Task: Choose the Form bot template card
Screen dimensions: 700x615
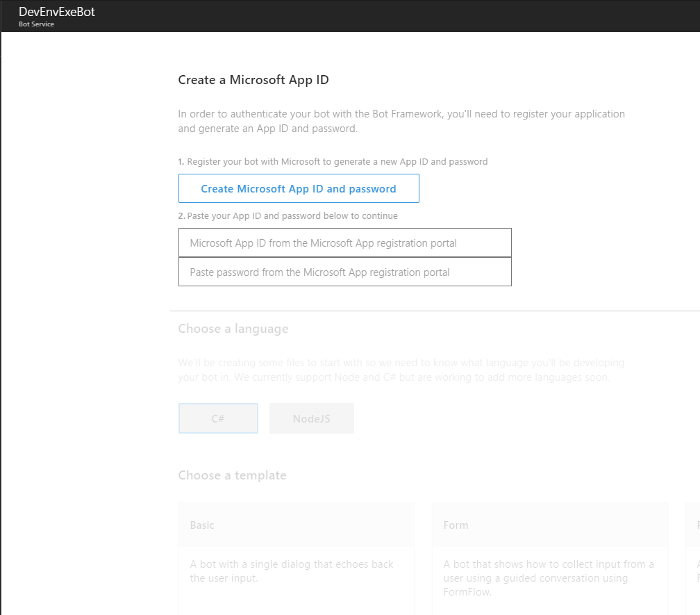Action: (550, 558)
